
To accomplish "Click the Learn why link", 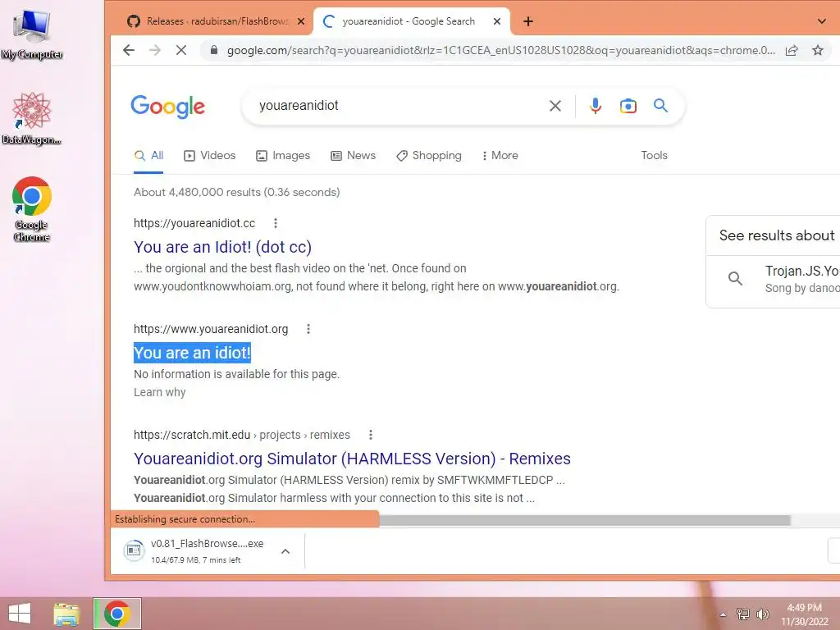I will pyautogui.click(x=160, y=392).
